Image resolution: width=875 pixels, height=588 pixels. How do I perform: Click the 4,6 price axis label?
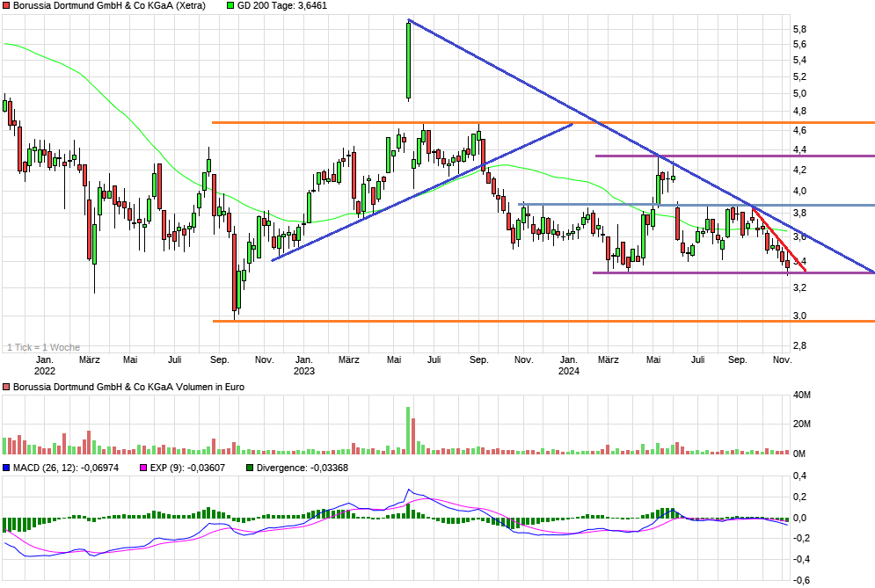[x=799, y=131]
